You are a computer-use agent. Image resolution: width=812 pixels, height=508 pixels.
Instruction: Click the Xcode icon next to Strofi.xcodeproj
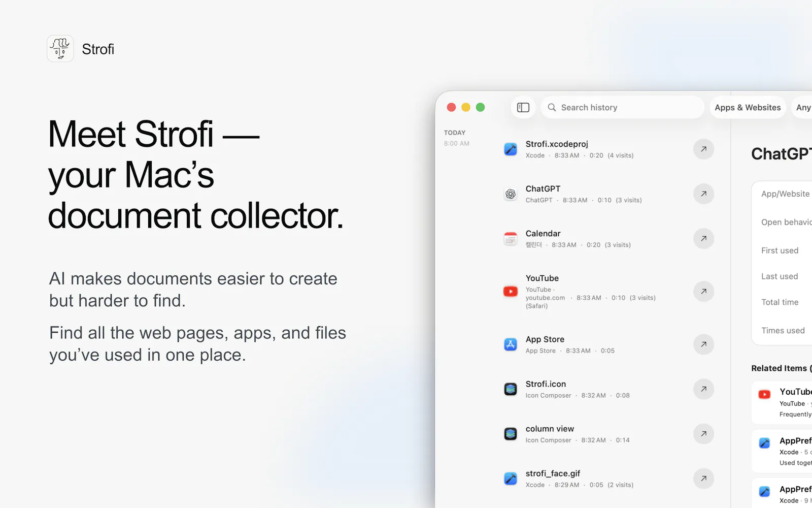(x=511, y=149)
